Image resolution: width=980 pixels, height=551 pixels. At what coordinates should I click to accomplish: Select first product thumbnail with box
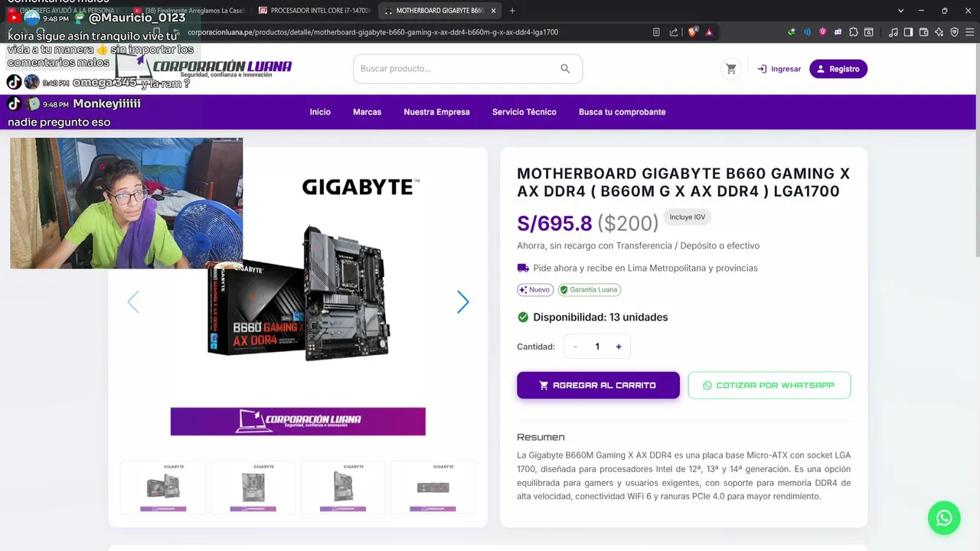[x=163, y=487]
